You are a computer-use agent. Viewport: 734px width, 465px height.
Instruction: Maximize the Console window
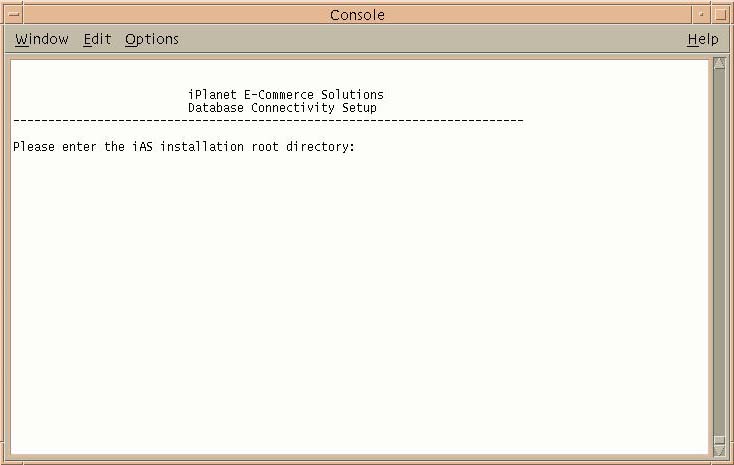point(721,15)
